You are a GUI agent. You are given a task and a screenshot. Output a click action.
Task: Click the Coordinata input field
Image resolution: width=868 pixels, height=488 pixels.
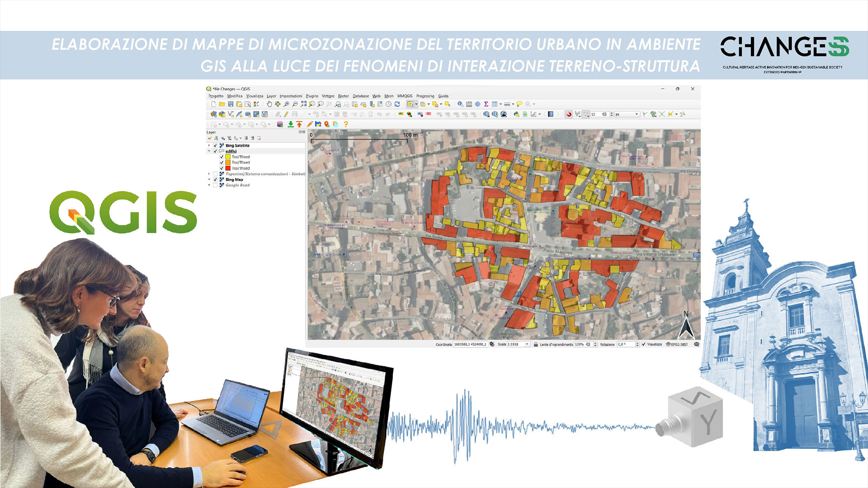(x=470, y=344)
